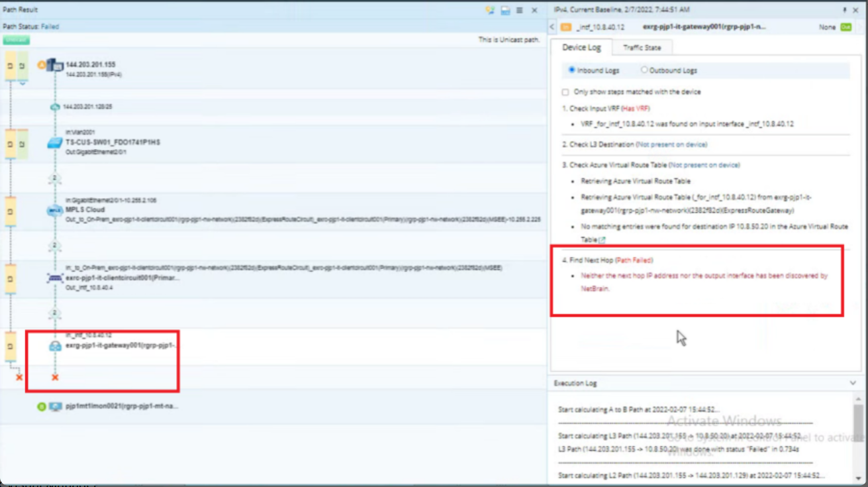Image resolution: width=868 pixels, height=487 pixels.
Task: Pin the device log pane
Action: pos(845,10)
